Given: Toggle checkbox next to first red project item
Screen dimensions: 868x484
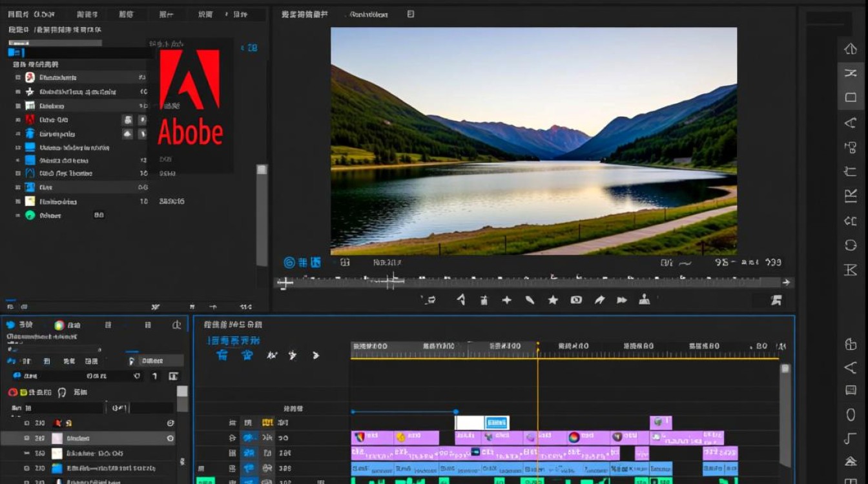Looking at the screenshot, I should pyautogui.click(x=18, y=77).
